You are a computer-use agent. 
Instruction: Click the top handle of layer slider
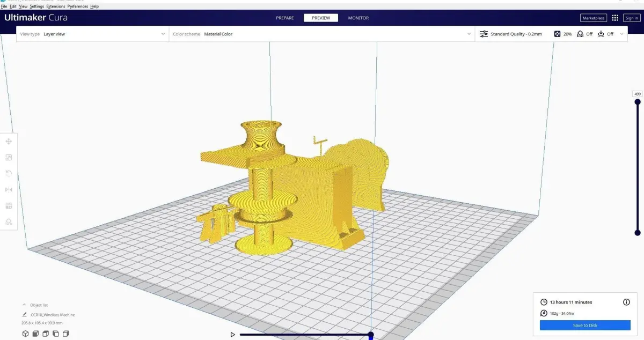point(638,101)
